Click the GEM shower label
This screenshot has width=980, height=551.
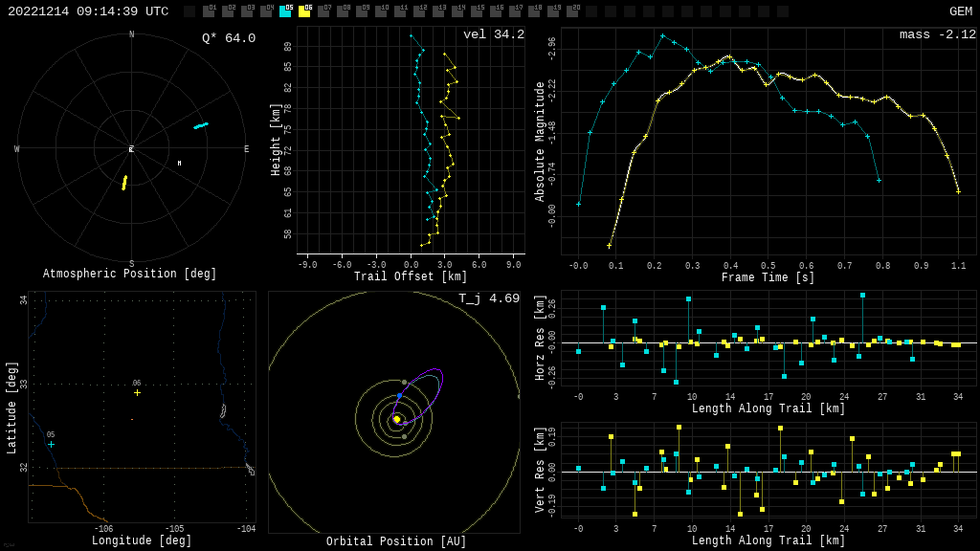coord(960,11)
